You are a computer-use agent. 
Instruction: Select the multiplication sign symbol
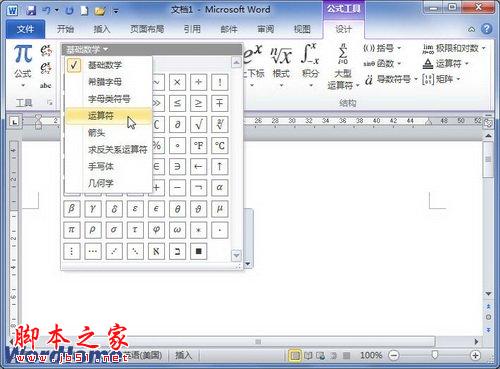tap(177, 82)
